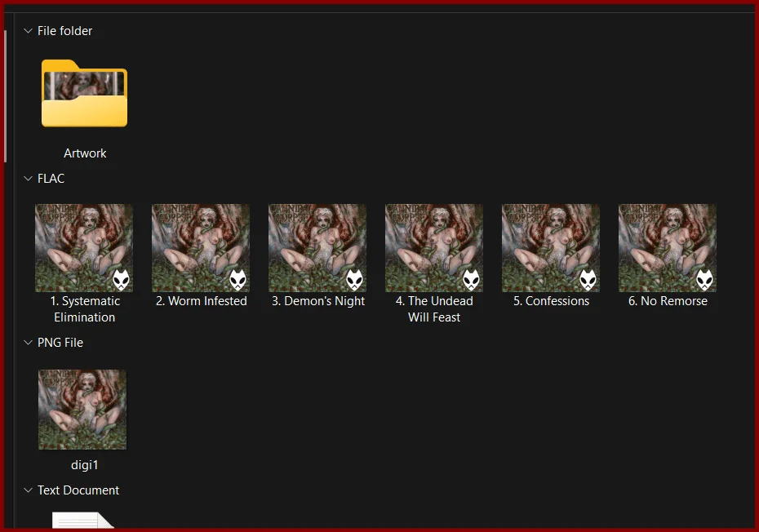
Task: Click the file name 3. Demon's Night
Action: click(x=318, y=301)
